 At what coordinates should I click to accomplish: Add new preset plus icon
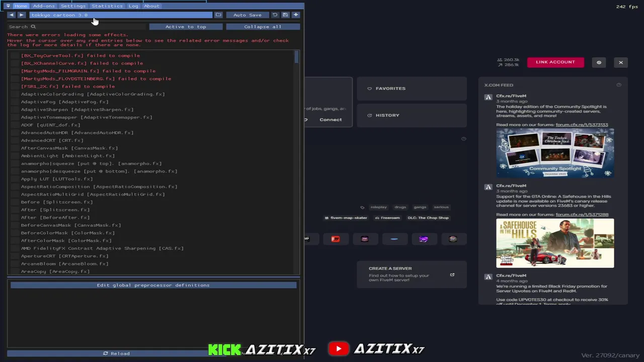296,15
